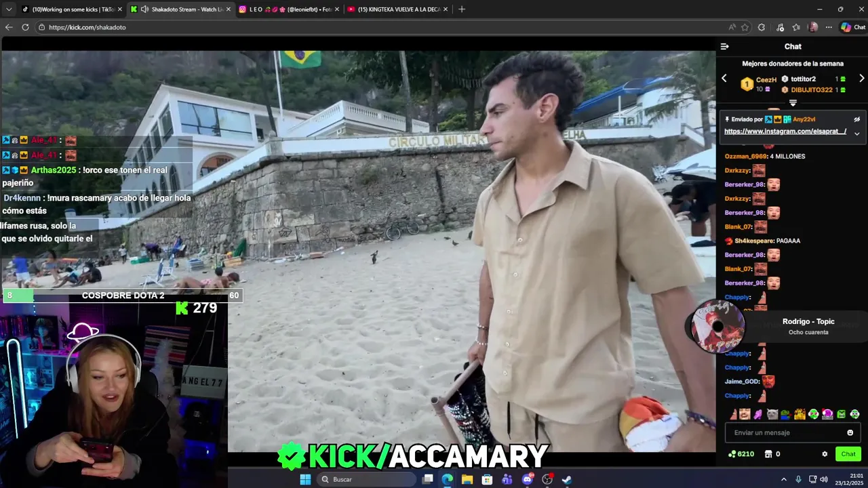This screenshot has height=488, width=868.
Task: Add page to favorites star
Action: click(745, 27)
